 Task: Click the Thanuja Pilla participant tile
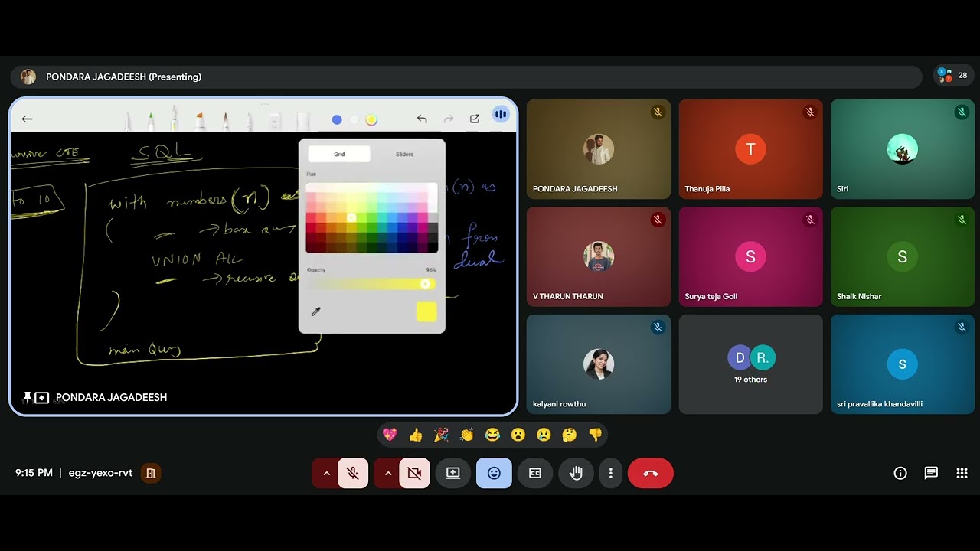(x=750, y=149)
